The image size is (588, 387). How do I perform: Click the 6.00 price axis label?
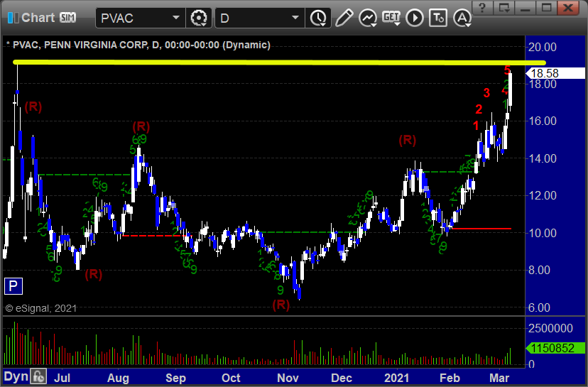(x=539, y=308)
